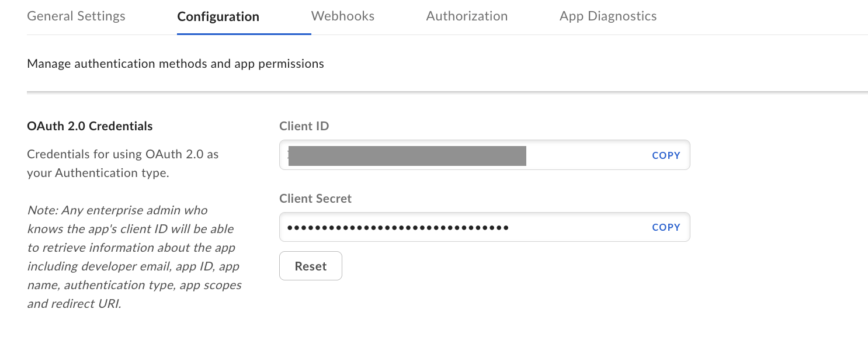
Task: Open the General Settings tab
Action: tap(75, 16)
